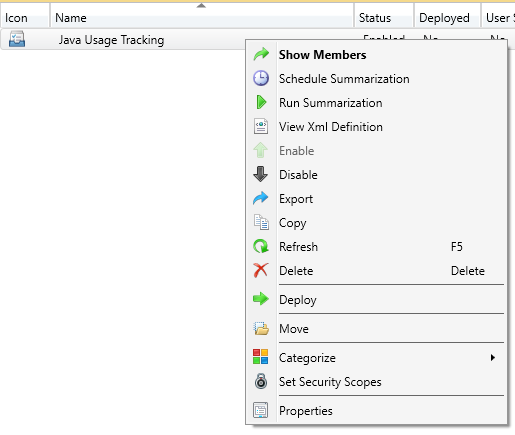Click the F5 shortcut text beside Refresh
The width and height of the screenshot is (515, 435).
[x=457, y=247]
